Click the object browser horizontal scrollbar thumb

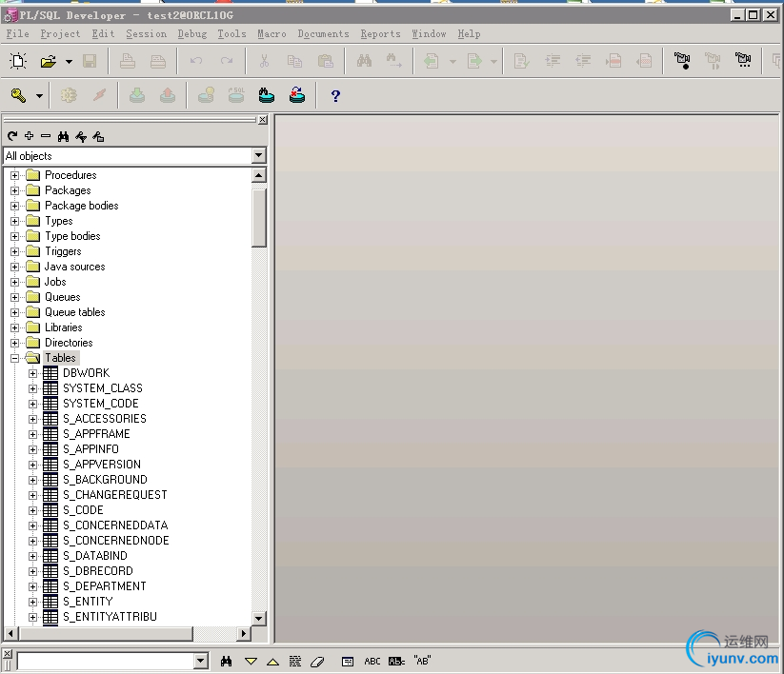tap(106, 633)
